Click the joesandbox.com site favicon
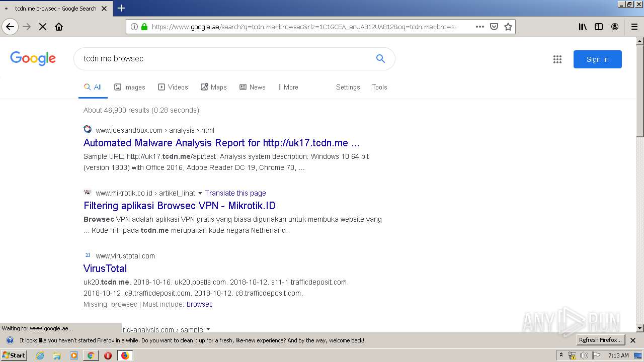The image size is (644, 362). (x=88, y=129)
